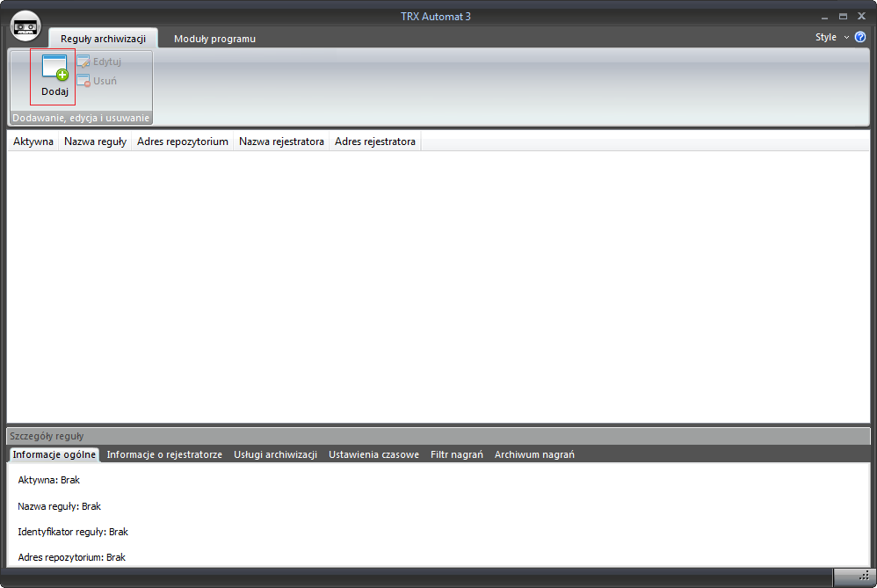This screenshot has width=877, height=588.
Task: Select the Informacje ogólne details tab
Action: tap(54, 454)
